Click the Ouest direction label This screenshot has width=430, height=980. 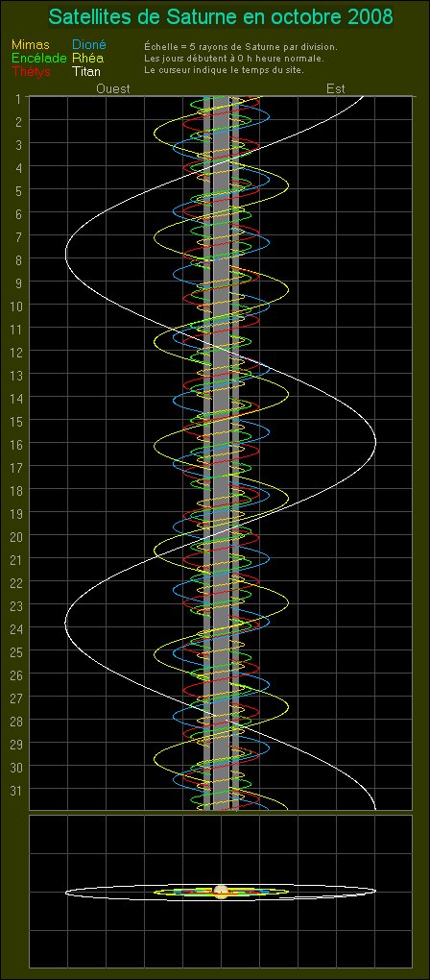[x=113, y=88]
